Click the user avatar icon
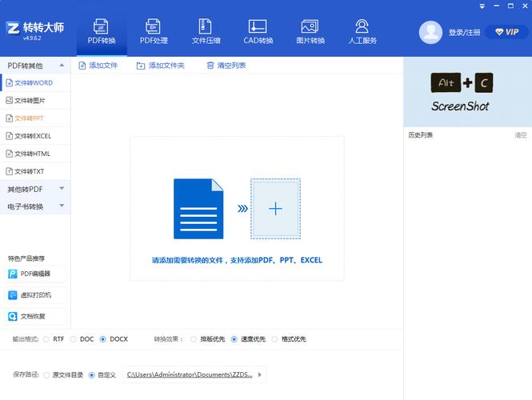 (x=430, y=32)
